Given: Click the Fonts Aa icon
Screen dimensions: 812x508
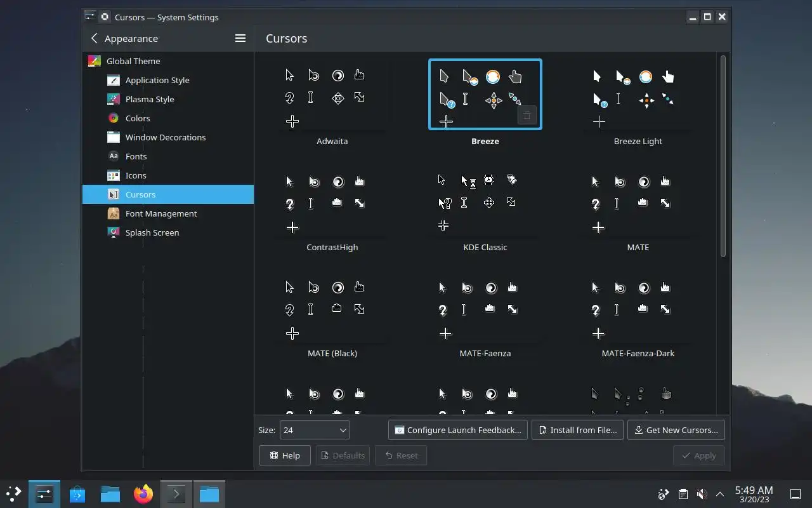Looking at the screenshot, I should click(114, 156).
